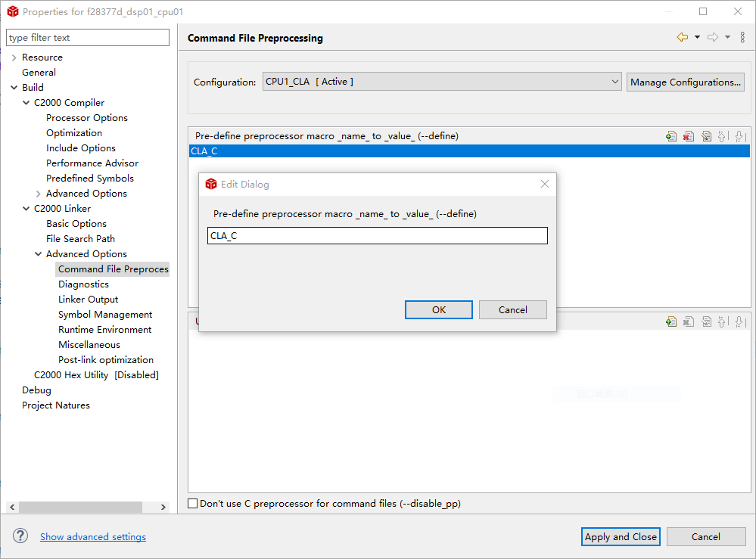Screen dimensions: 756x559
Task: Edit selected pre-define macro entry icon
Action: (706, 136)
